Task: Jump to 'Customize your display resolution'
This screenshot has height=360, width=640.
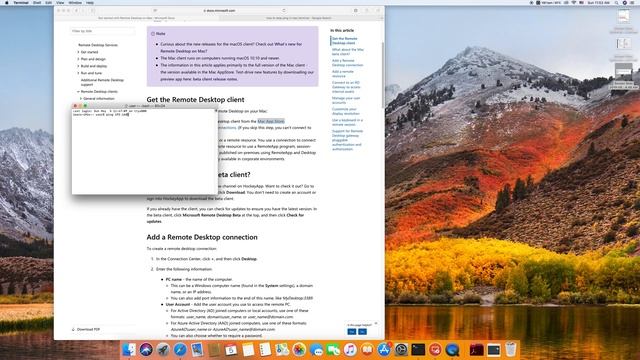Action: (345, 111)
